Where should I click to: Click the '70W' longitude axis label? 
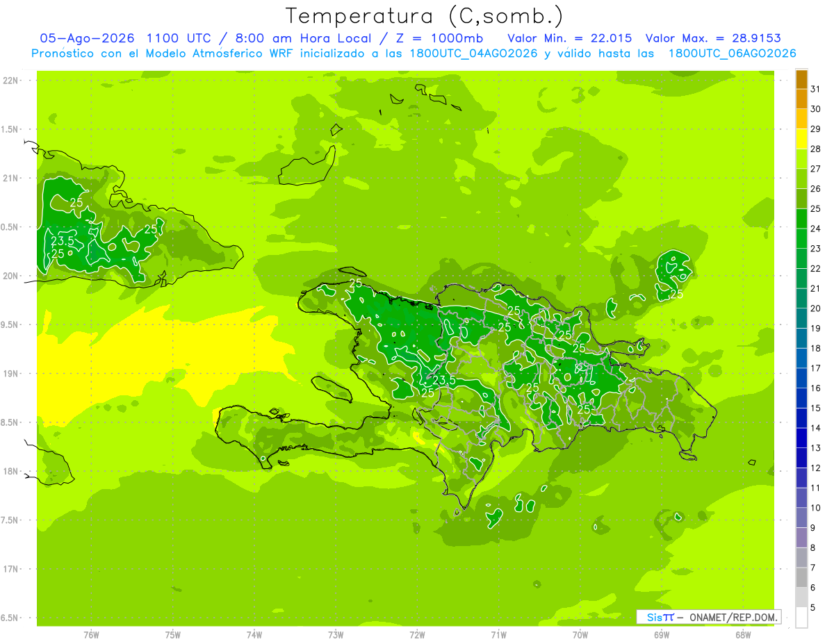click(580, 635)
